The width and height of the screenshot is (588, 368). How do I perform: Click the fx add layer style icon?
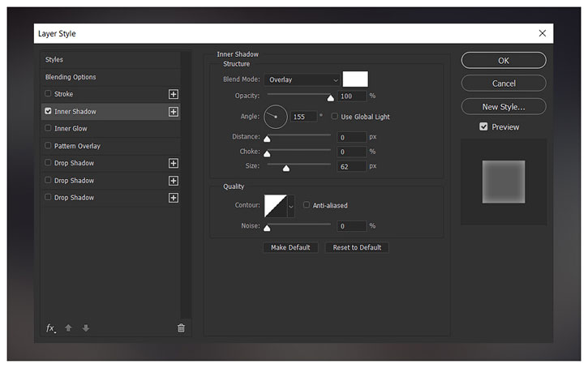tap(50, 328)
